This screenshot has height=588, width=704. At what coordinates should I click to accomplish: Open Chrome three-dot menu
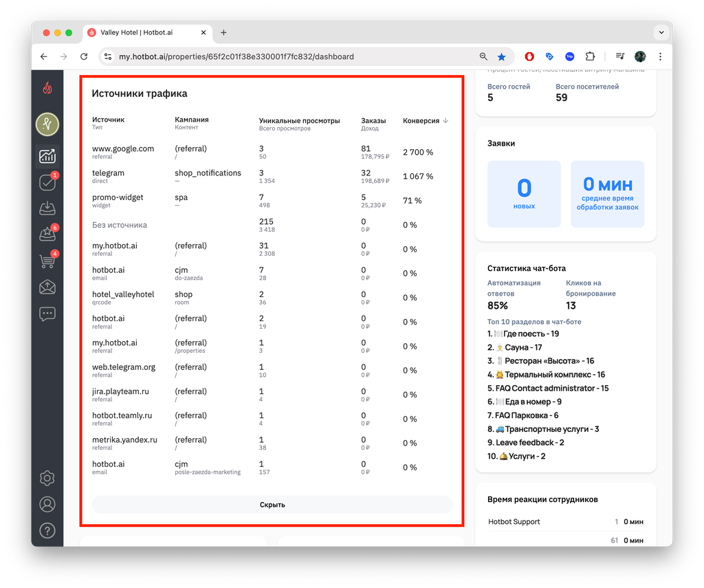(660, 56)
